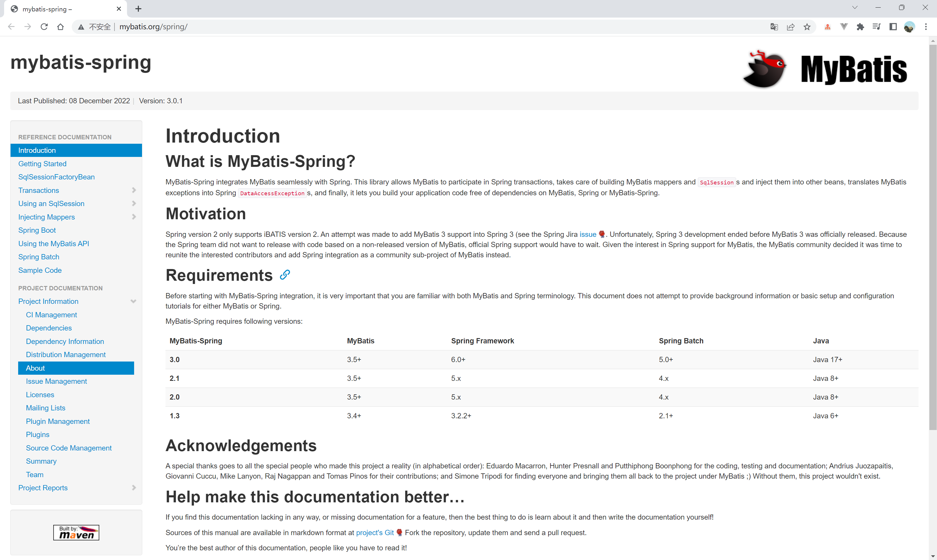Expand the Transactions submenu

click(x=134, y=190)
